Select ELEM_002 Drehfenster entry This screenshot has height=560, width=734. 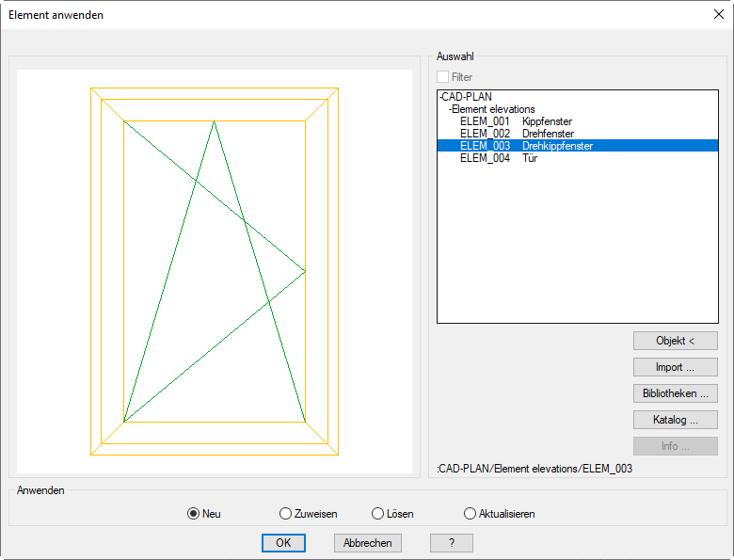click(x=516, y=134)
